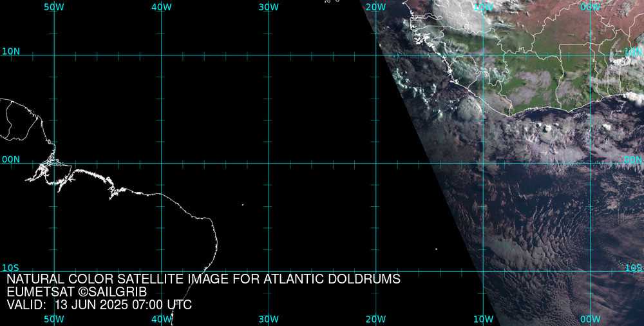This screenshot has height=326, width=644.
Task: Click the 50W longitude label along the top edge
Action: (x=54, y=7)
